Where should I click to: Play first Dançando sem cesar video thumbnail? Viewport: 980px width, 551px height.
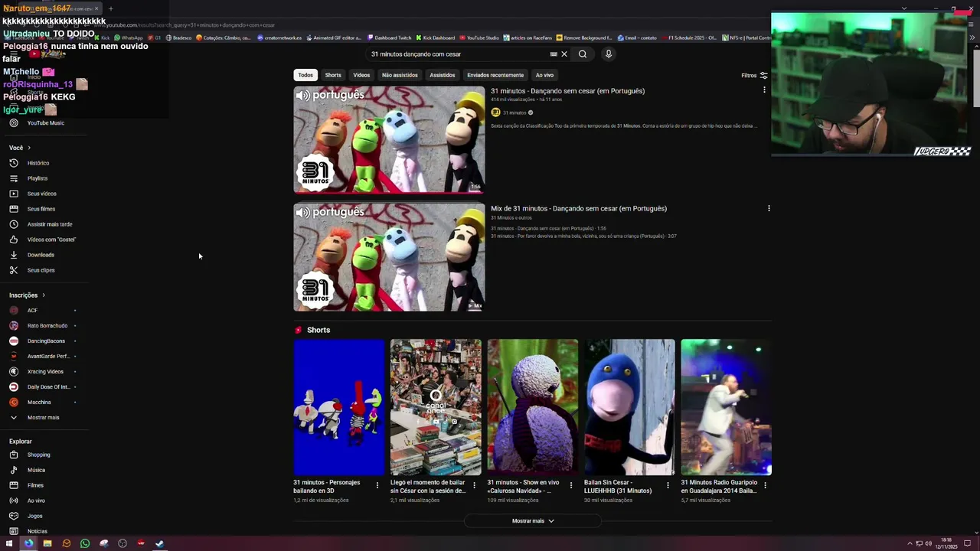click(389, 139)
